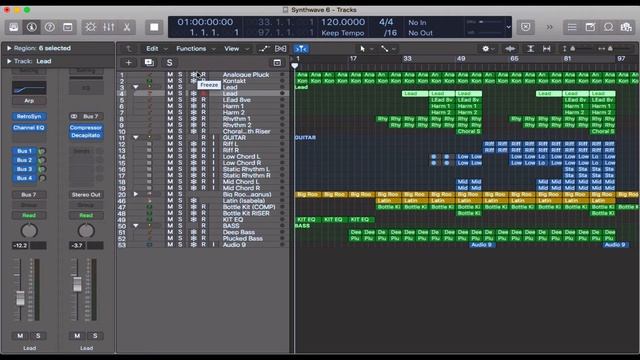Toggle the Waveform Zoom button
This screenshot has width=640, height=360.
510,49
